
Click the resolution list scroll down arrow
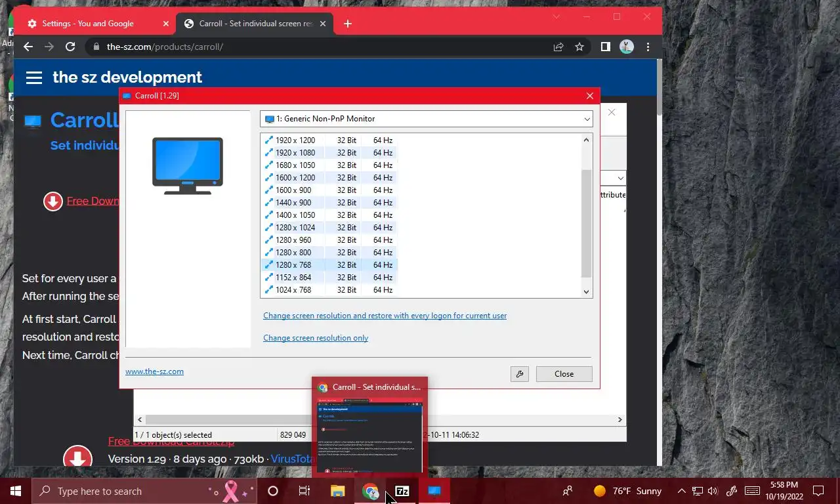coord(586,291)
